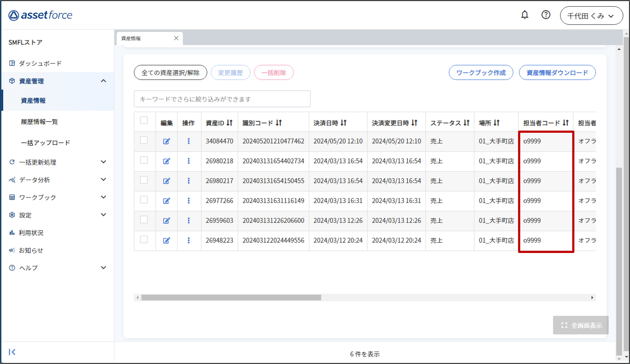Click the notification bell icon
This screenshot has width=630, height=364.
coord(524,15)
